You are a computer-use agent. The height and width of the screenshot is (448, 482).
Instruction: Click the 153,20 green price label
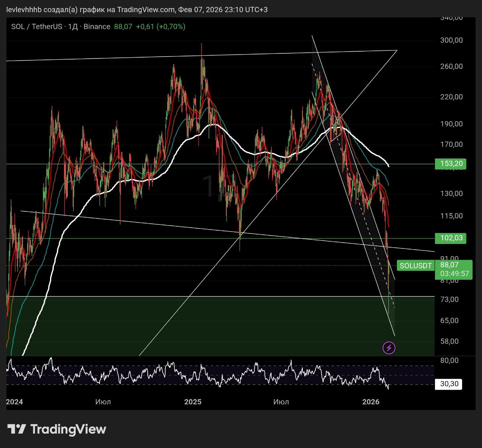tap(451, 164)
